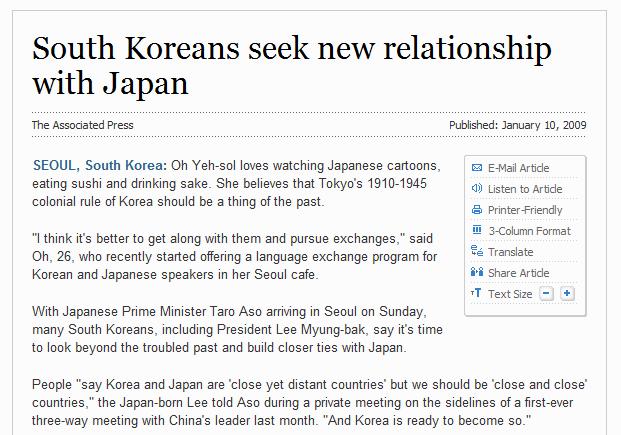Click the Printer-Friendly printer icon

point(477,210)
